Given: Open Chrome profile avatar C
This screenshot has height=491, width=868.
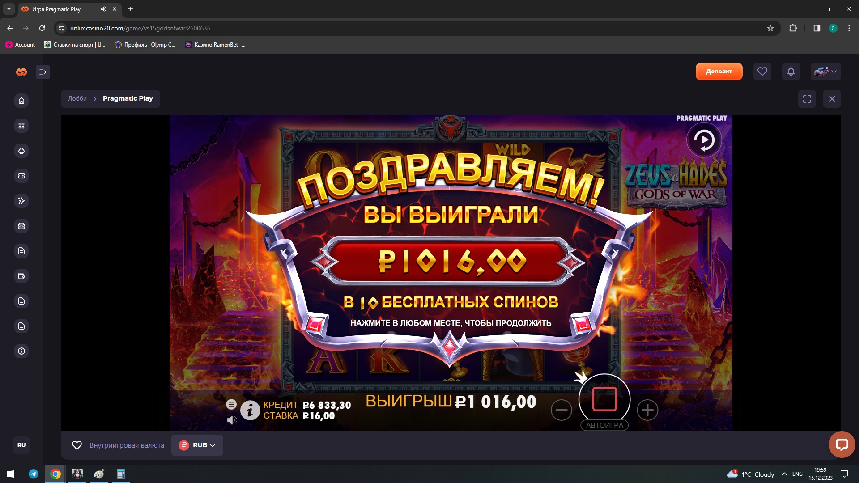Looking at the screenshot, I should [833, 28].
